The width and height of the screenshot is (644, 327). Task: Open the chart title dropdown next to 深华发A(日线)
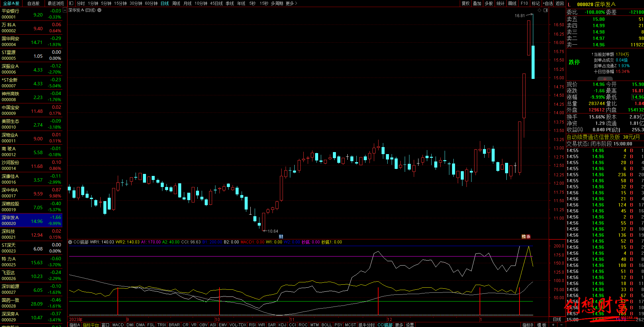[99, 10]
